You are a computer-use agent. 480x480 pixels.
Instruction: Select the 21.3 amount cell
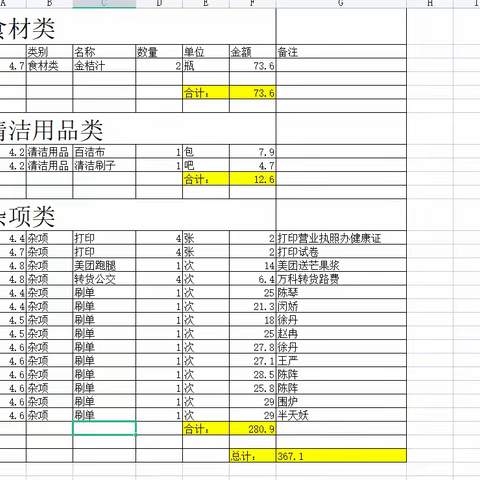(x=253, y=306)
